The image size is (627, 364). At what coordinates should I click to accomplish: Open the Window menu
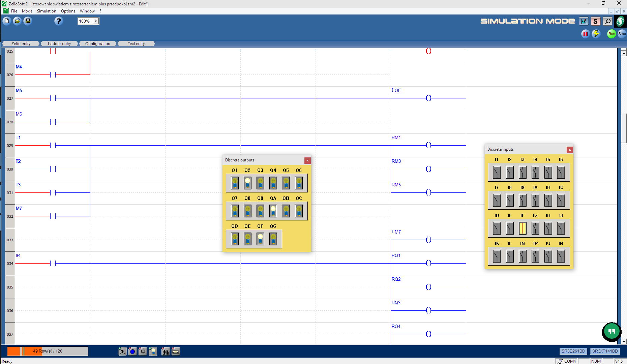pyautogui.click(x=87, y=11)
